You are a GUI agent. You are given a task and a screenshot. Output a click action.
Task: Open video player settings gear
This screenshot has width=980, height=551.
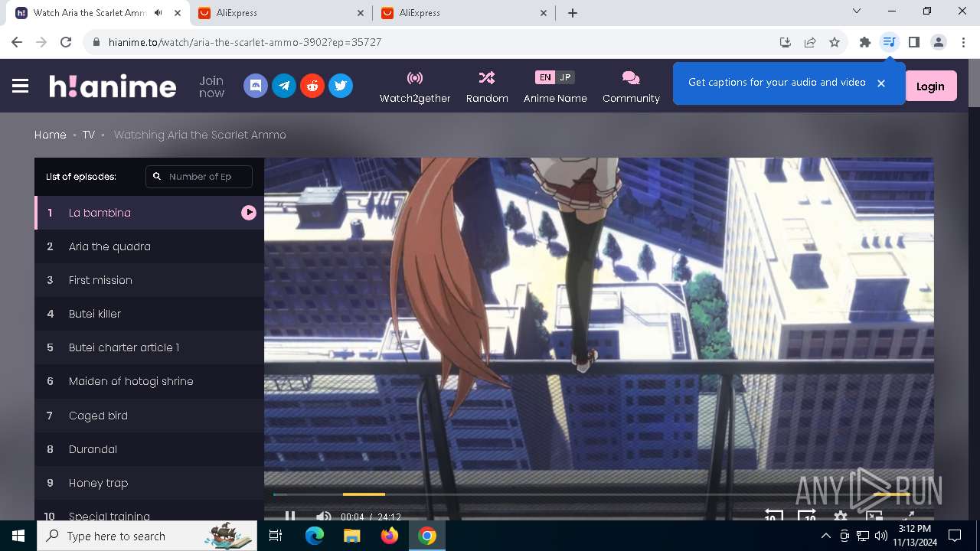(x=841, y=517)
